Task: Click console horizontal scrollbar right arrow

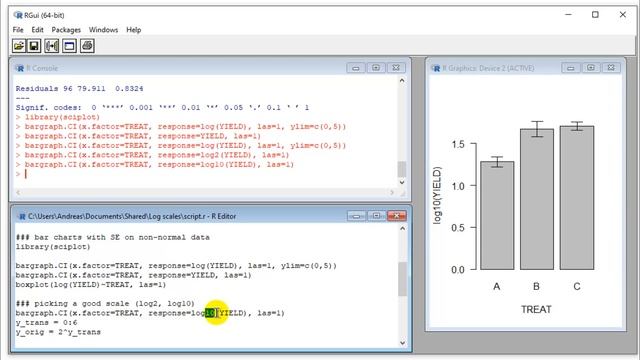Action: 392,192
